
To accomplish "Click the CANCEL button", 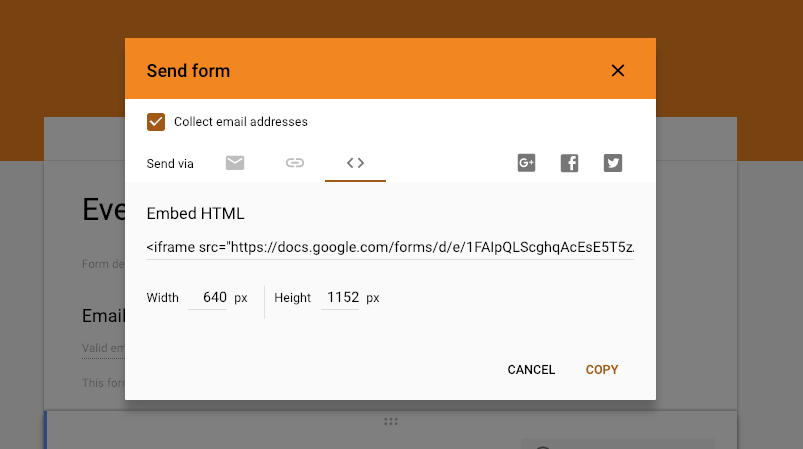I will (x=531, y=370).
